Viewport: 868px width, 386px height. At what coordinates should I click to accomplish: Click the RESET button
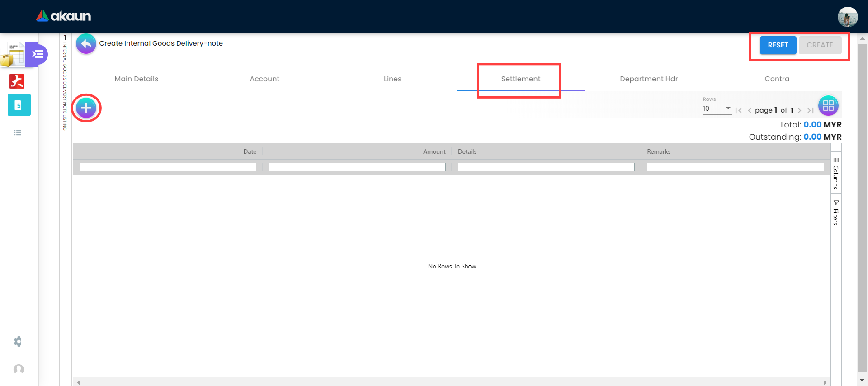(778, 45)
